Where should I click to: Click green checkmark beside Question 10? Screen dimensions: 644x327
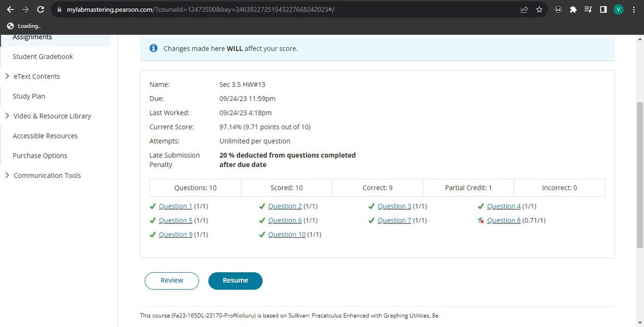[262, 235]
